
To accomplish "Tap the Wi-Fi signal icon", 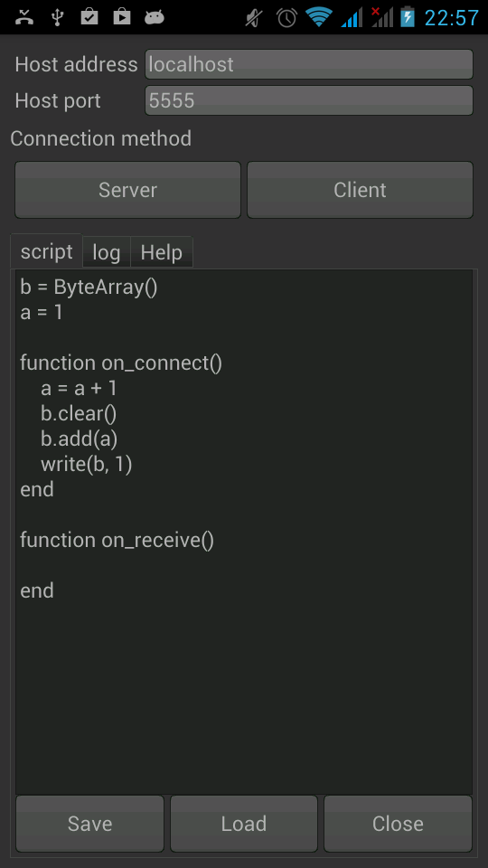I will click(319, 17).
